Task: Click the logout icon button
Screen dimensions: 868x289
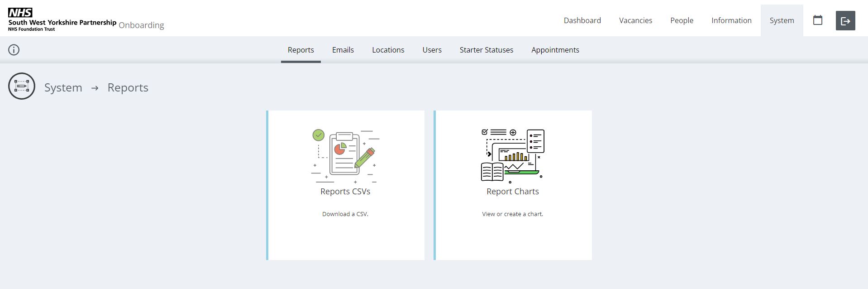Action: pos(845,21)
